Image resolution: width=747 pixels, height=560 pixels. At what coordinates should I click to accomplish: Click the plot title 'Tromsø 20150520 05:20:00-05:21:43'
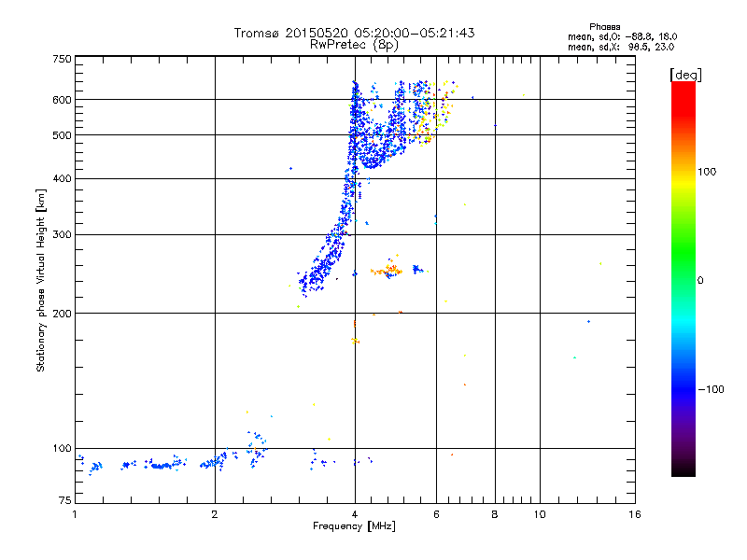(x=354, y=33)
